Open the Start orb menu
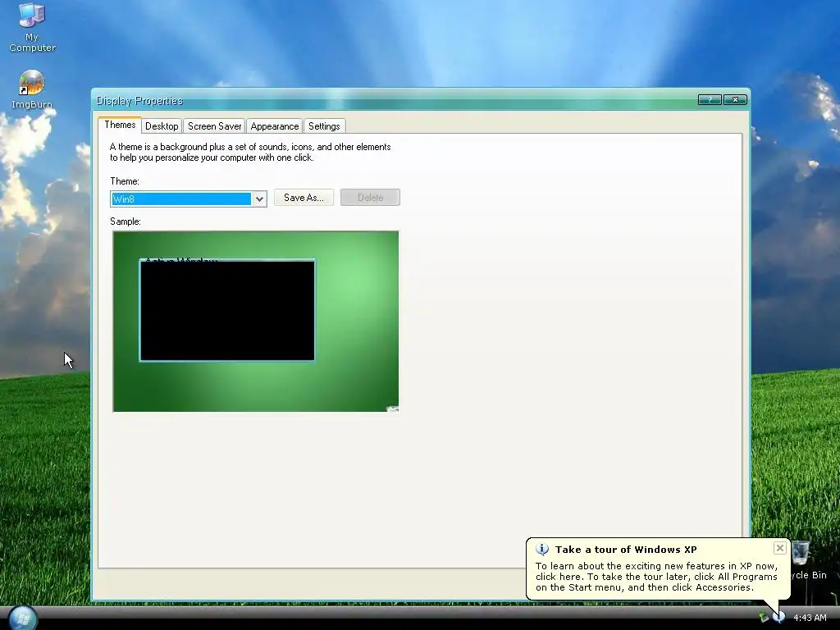Viewport: 840px width, 630px height. pyautogui.click(x=22, y=618)
